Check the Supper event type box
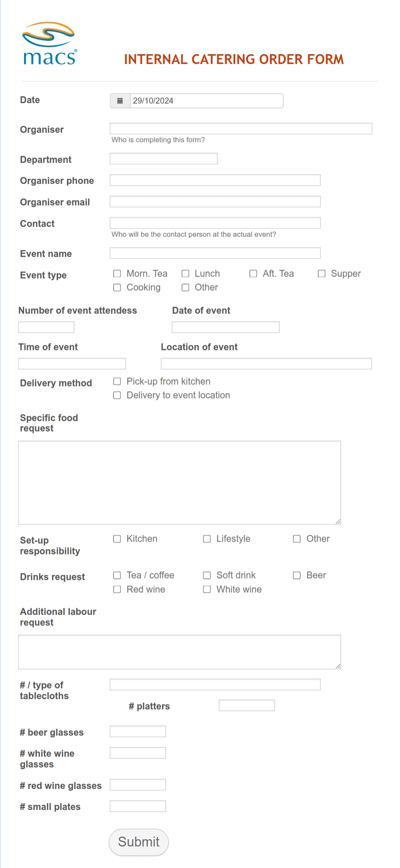Screen dimensions: 400x868 (321, 273)
